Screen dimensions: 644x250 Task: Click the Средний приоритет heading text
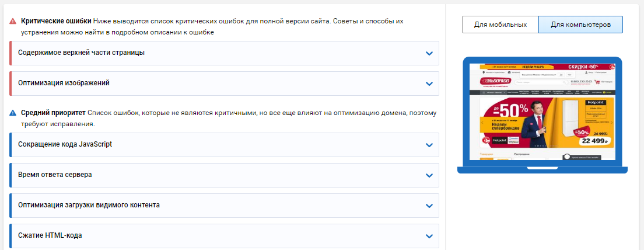click(x=54, y=113)
